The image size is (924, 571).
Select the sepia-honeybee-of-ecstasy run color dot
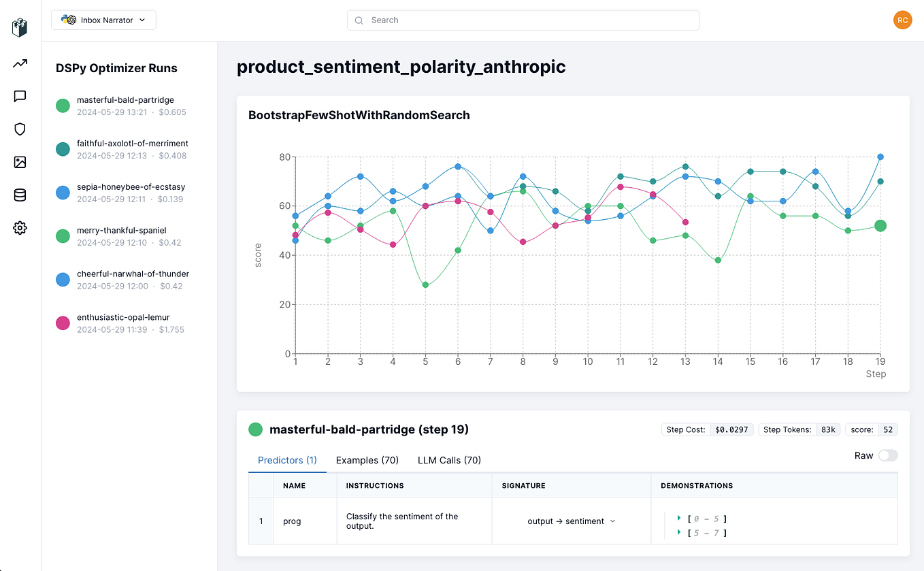pyautogui.click(x=63, y=193)
